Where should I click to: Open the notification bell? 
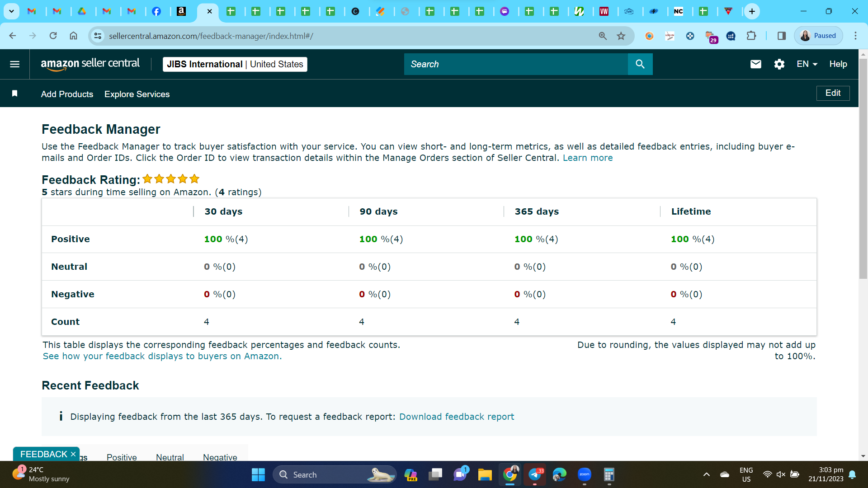pos(852,474)
